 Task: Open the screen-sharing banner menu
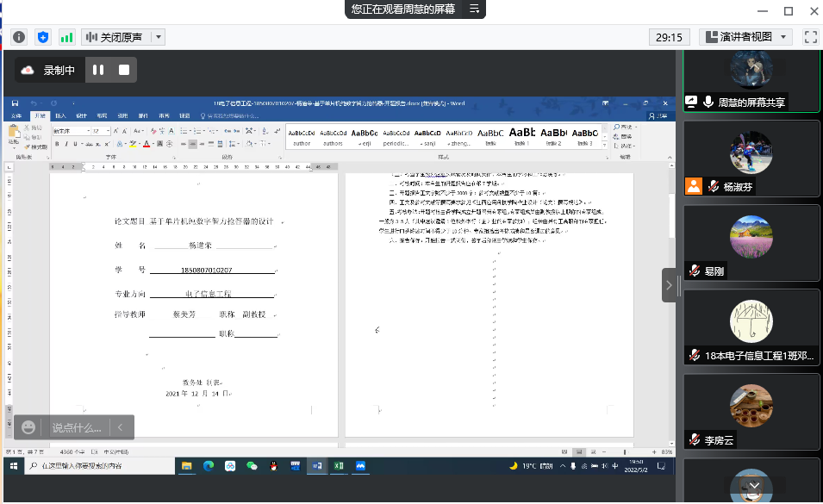point(474,9)
